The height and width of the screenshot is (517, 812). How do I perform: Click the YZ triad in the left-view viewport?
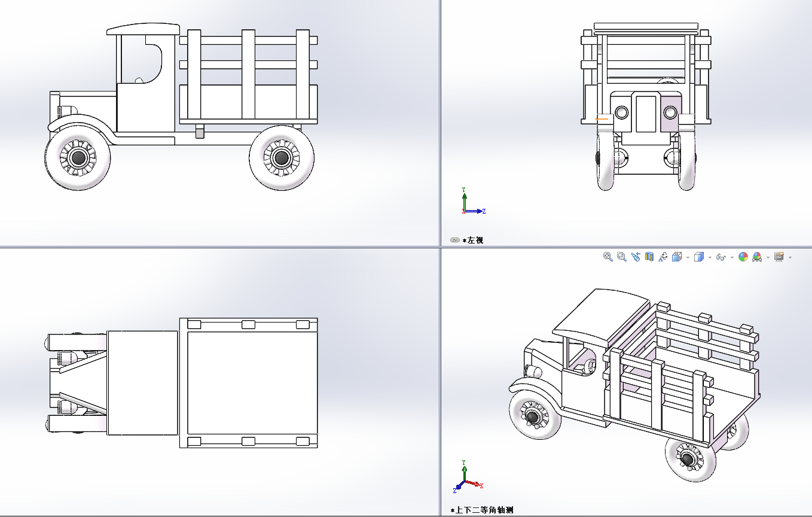472,201
